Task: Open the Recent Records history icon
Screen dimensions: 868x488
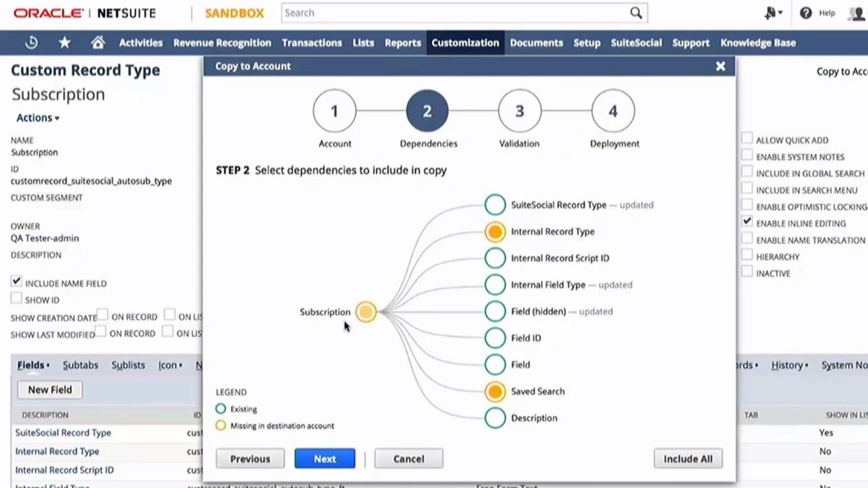Action: tap(31, 43)
